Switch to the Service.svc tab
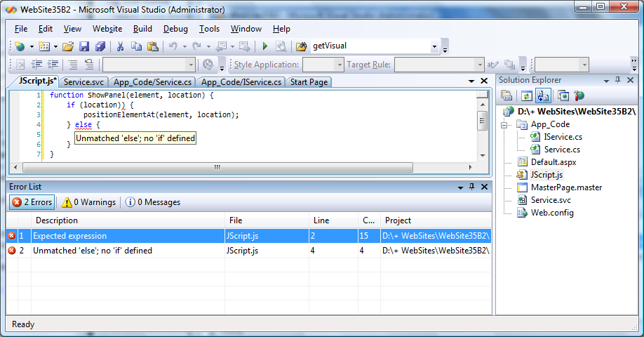 83,82
